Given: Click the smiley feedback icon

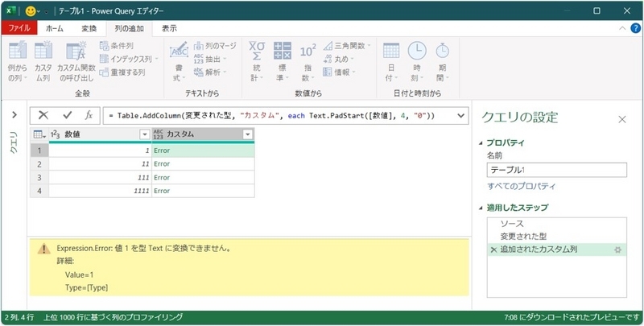Looking at the screenshot, I should click(x=31, y=11).
